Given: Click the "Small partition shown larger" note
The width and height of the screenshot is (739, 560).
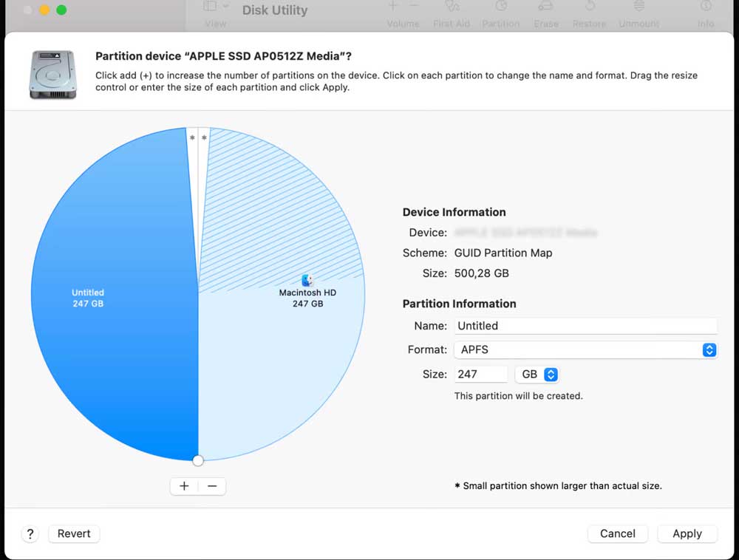Looking at the screenshot, I should (x=558, y=486).
